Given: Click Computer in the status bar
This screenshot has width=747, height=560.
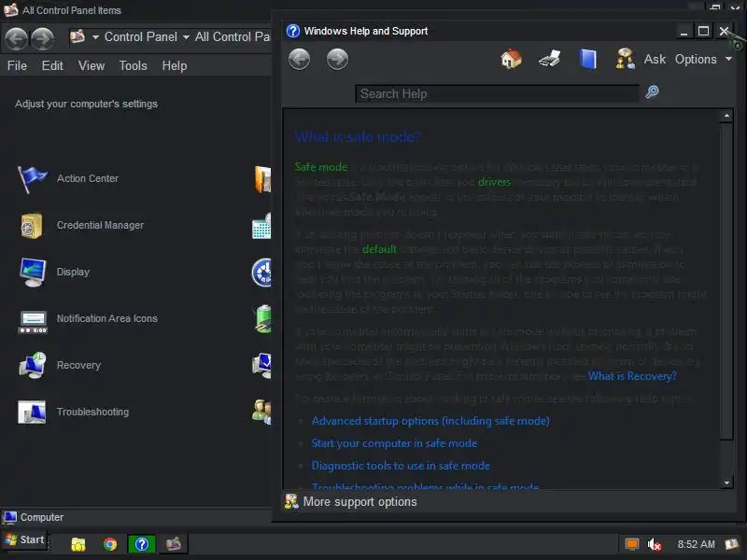Looking at the screenshot, I should pyautogui.click(x=41, y=517).
